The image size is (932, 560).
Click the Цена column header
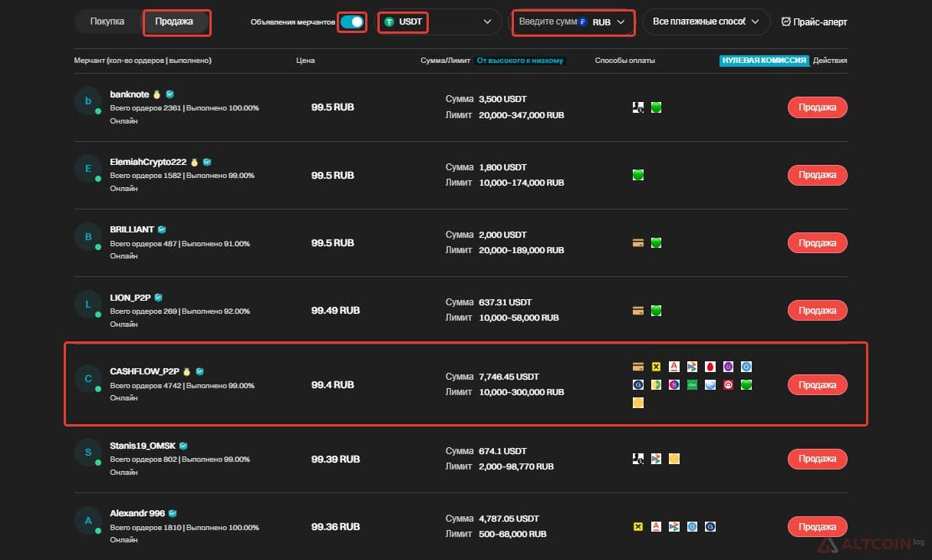point(305,61)
